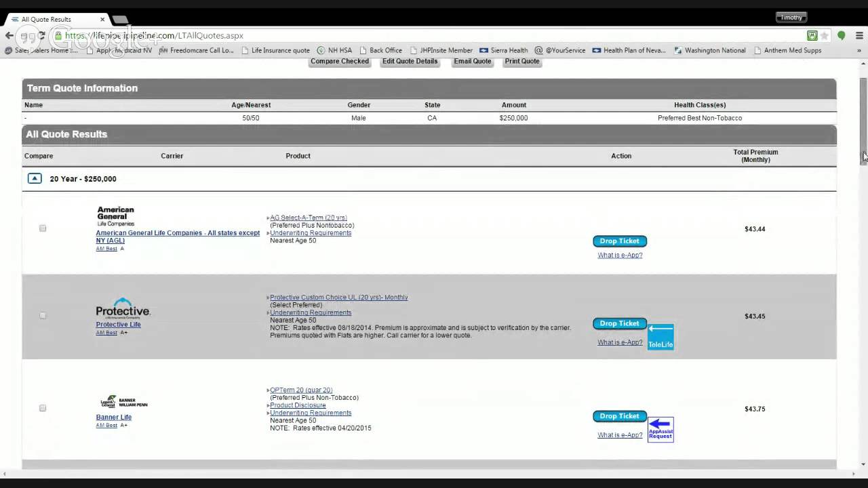Click the $43.45 monthly premium

click(755, 317)
